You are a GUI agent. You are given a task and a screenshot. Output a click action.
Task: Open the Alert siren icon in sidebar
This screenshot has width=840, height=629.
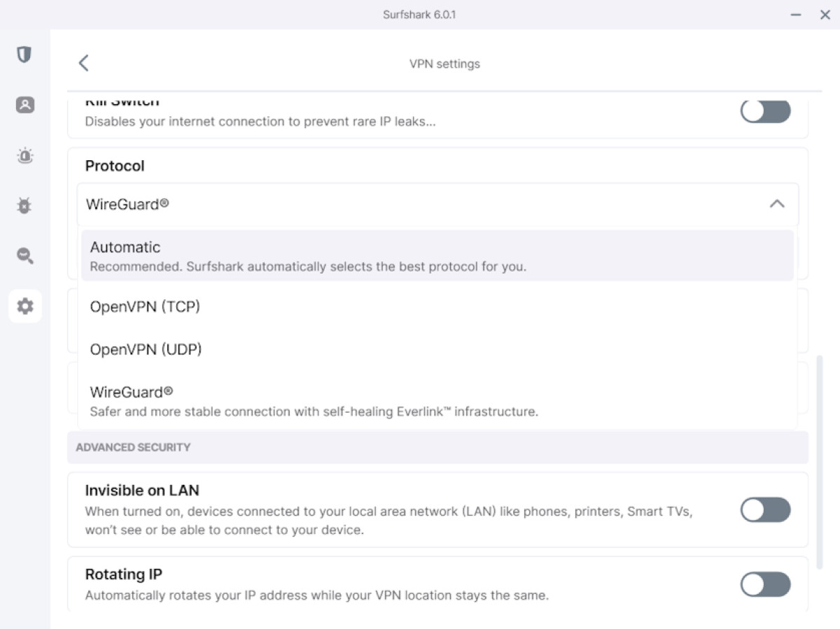click(x=24, y=155)
